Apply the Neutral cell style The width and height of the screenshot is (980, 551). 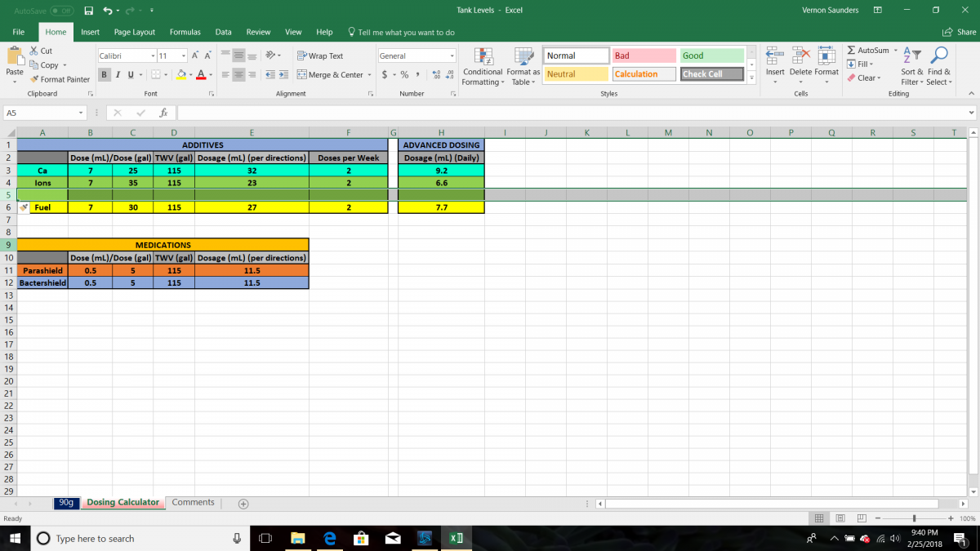pyautogui.click(x=577, y=73)
